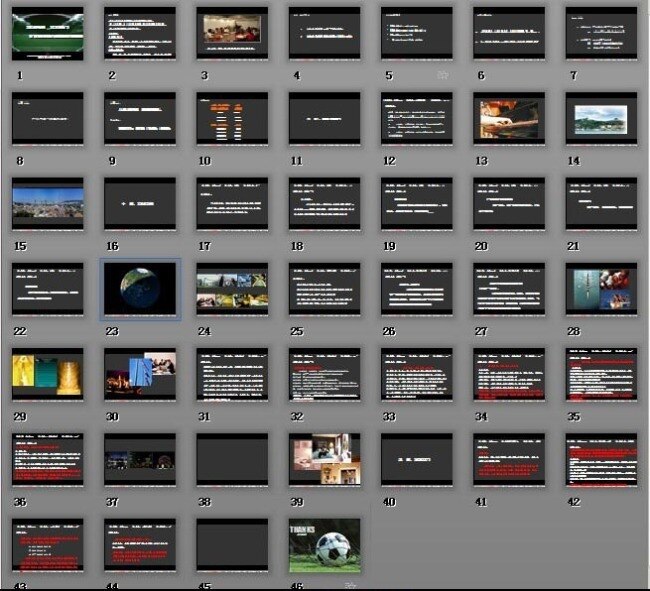Screen dimensions: 650x591
Task: Select slide 36 thumbnail
Action: pos(48,460)
